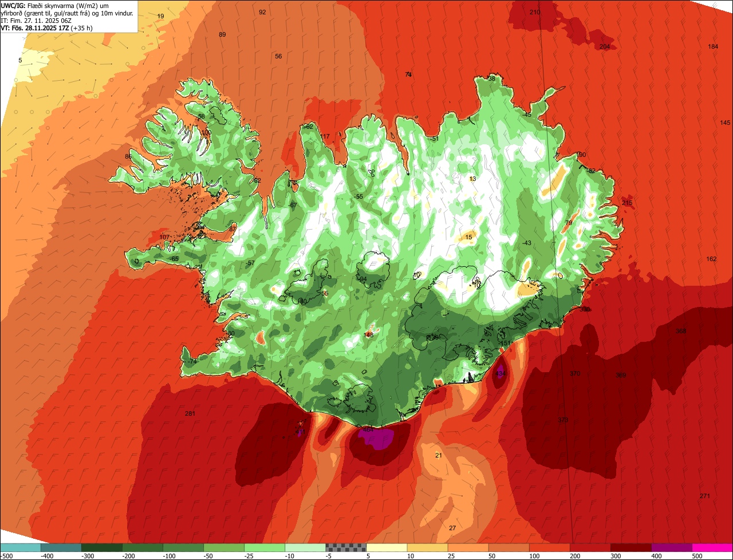Click the map value '369' in the dark red area
The image size is (733, 560).
click(x=621, y=375)
